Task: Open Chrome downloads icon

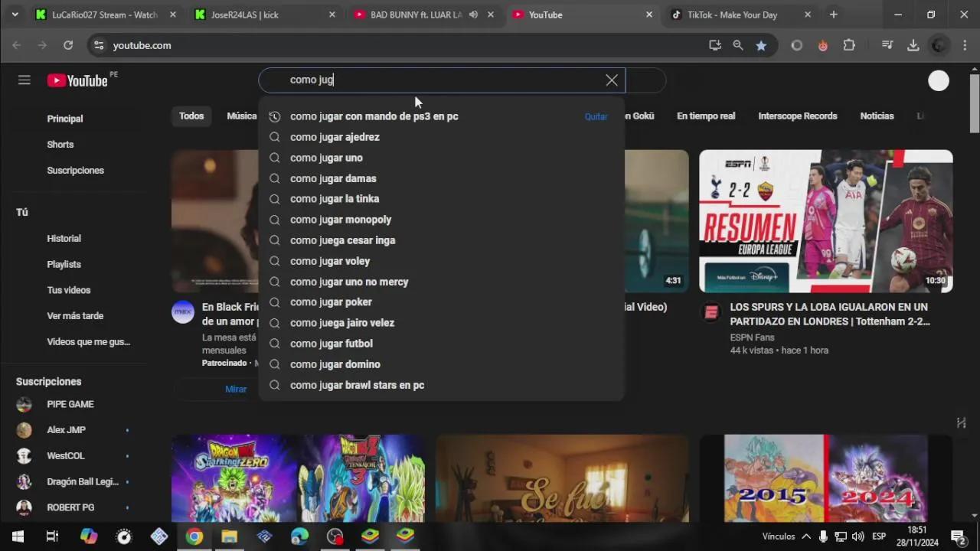Action: click(913, 45)
